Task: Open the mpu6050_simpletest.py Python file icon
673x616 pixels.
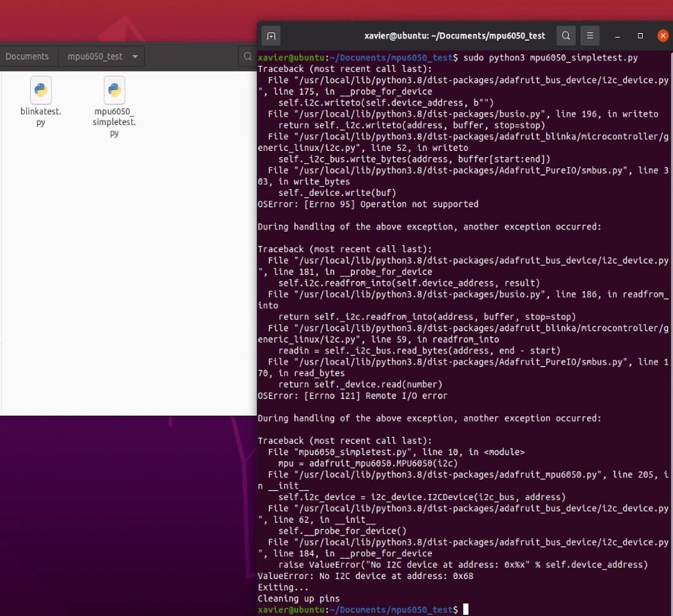Action: tap(114, 90)
